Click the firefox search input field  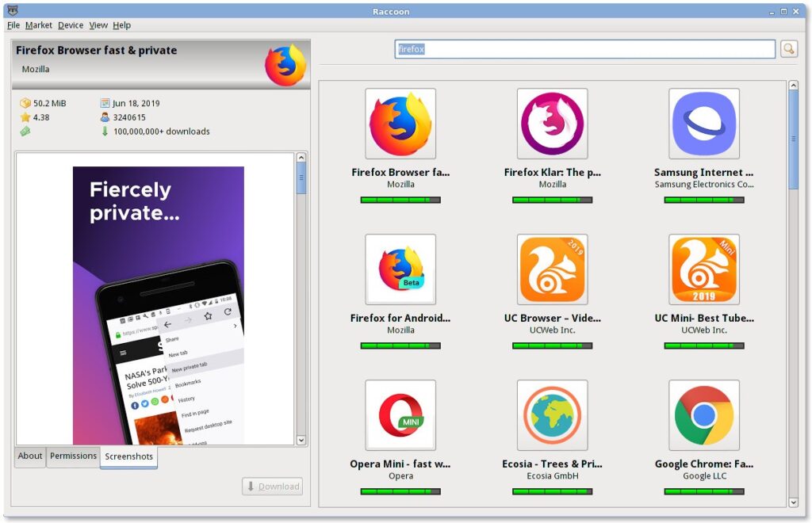[584, 49]
